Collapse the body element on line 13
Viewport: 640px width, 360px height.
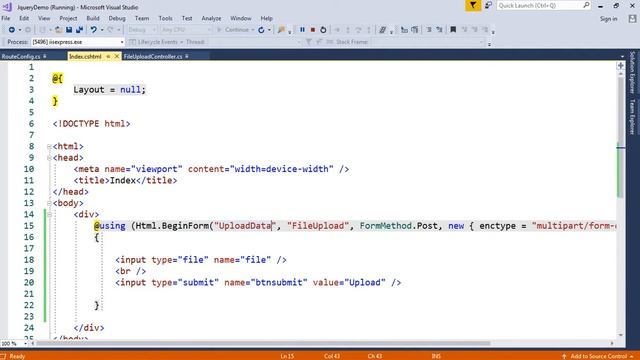[49, 203]
